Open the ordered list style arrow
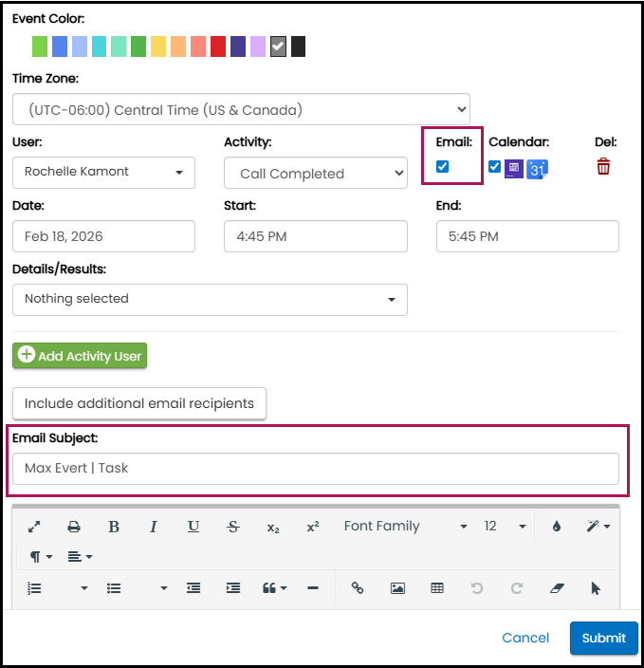The height and width of the screenshot is (668, 644). pos(83,588)
